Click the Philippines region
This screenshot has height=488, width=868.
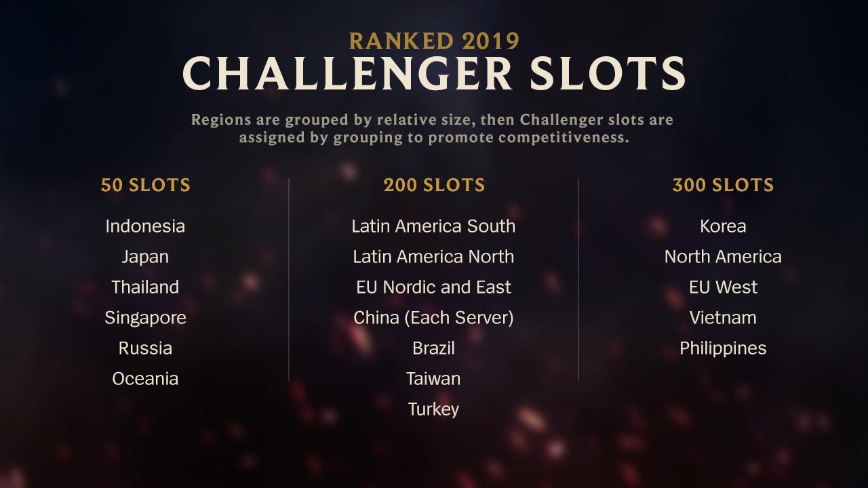[723, 348]
